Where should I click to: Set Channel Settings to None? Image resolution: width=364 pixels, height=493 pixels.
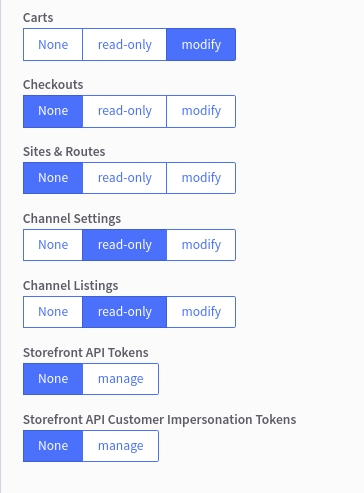53,245
